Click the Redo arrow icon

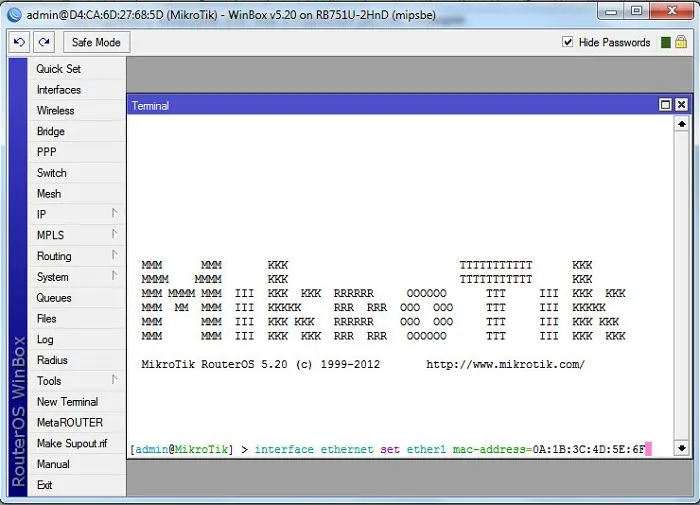click(x=44, y=42)
